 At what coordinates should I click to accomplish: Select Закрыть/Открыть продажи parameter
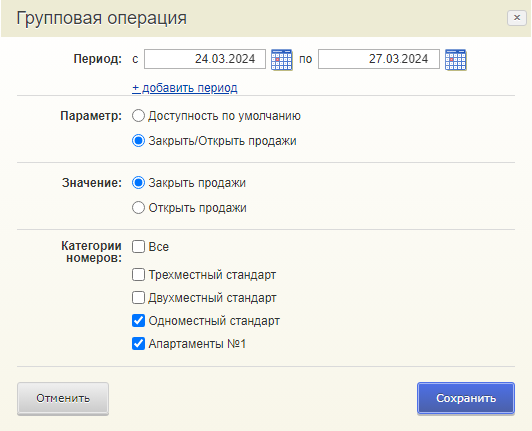tap(138, 140)
